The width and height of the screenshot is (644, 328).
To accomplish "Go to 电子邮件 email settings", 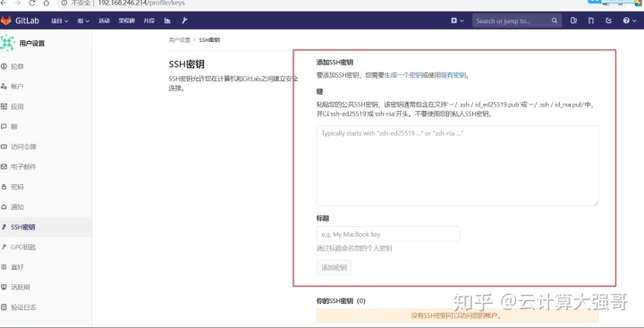I will click(x=23, y=166).
